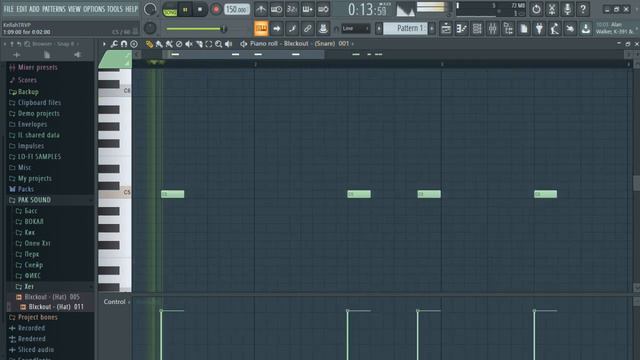Expand the Demo projects folder
640x360 pixels.
38,113
